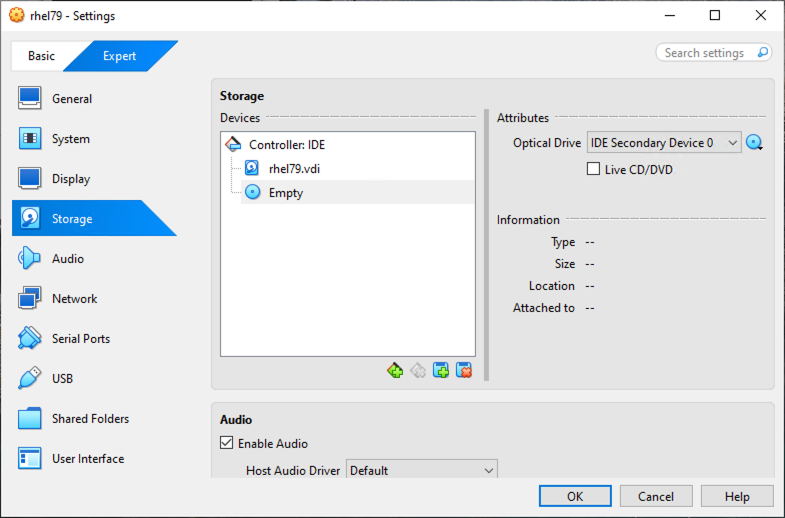
Task: Open the Host Audio Driver dropdown
Action: point(422,470)
